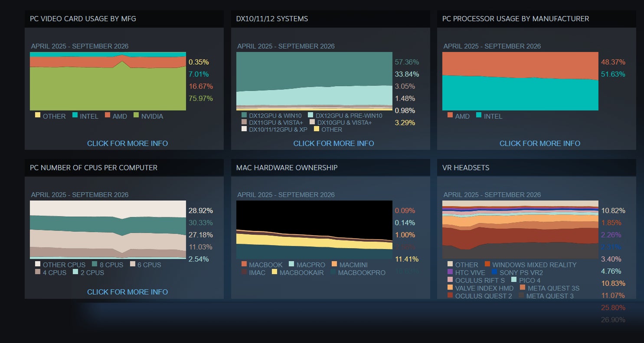Click the 6 CPUS legend label
The image size is (644, 343).
(x=149, y=265)
